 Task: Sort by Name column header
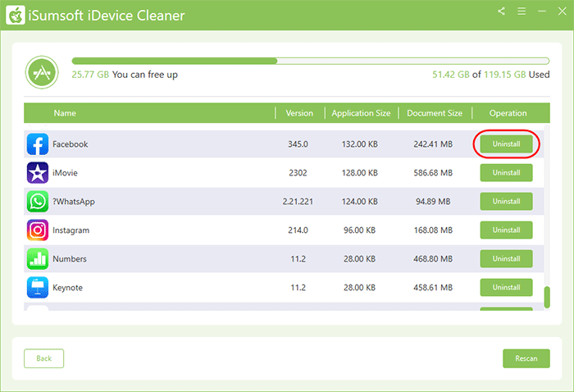[65, 113]
